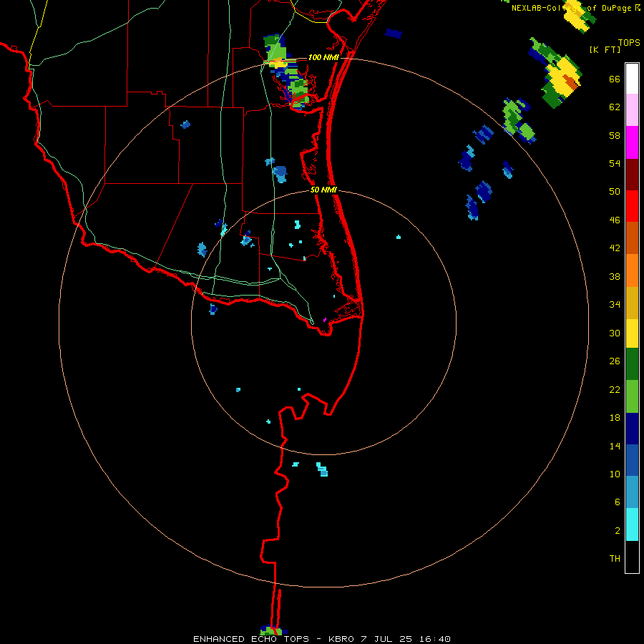The height and width of the screenshot is (644, 644).
Task: Select the "54" scale label
Action: 615,163
